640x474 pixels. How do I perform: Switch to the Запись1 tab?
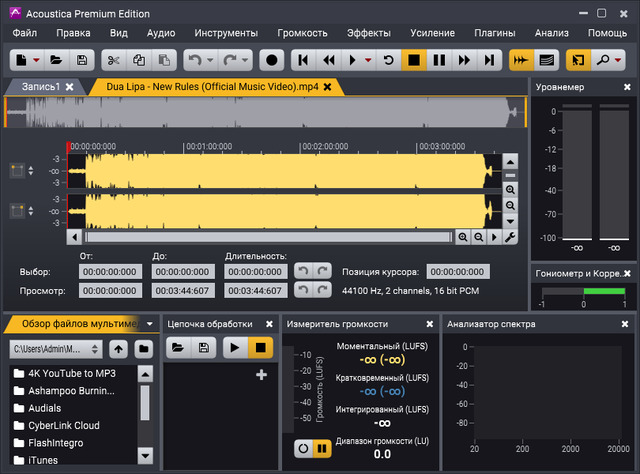[37, 87]
